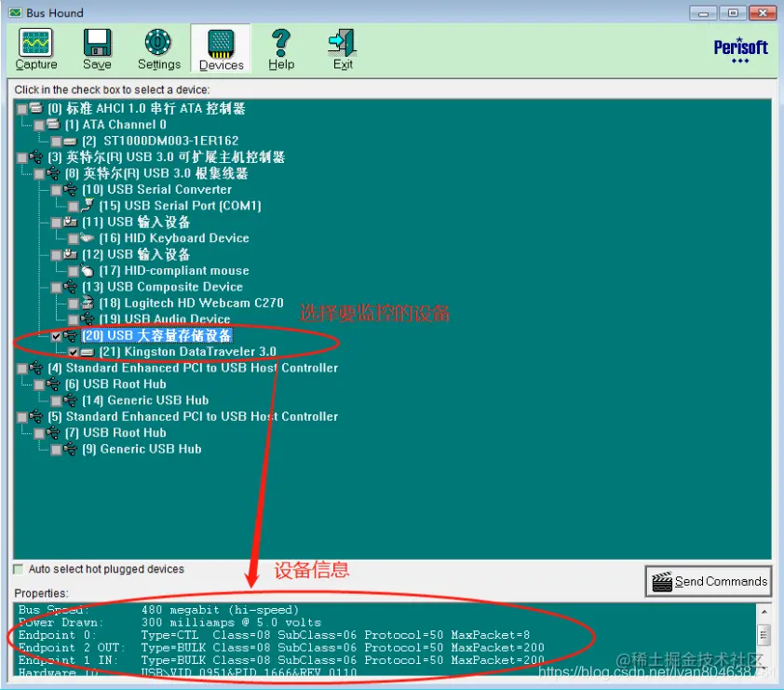Uncheck the box for [20] USB mass storage device
784x690 pixels.
pyautogui.click(x=56, y=336)
